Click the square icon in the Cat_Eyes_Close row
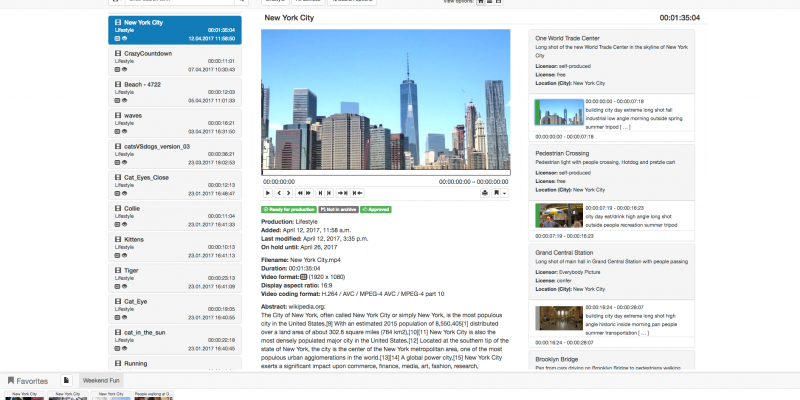This screenshot has height=400, width=800. [117, 193]
